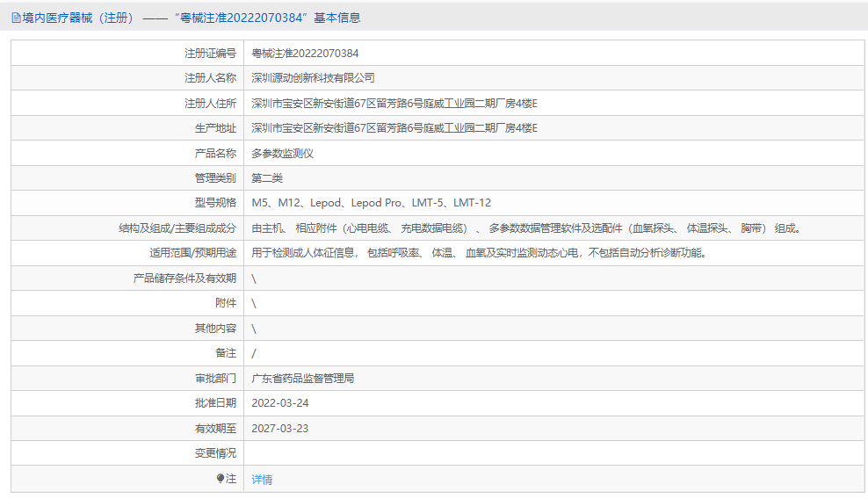Click the 批准日期 label
Screen dimensions: 868x499
pos(215,403)
